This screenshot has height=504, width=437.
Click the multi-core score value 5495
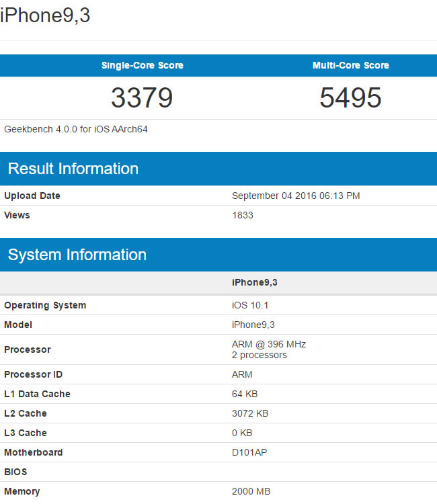[x=350, y=97]
